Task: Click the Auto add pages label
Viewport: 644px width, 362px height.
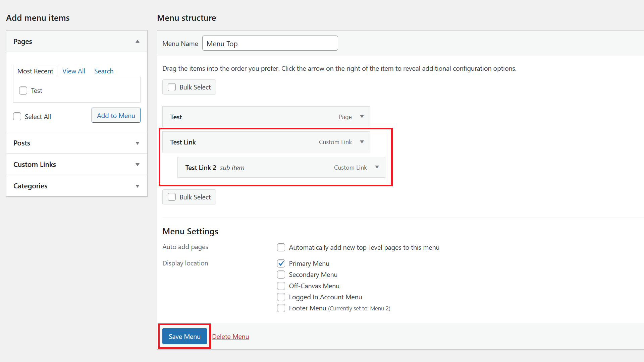Action: tap(185, 247)
